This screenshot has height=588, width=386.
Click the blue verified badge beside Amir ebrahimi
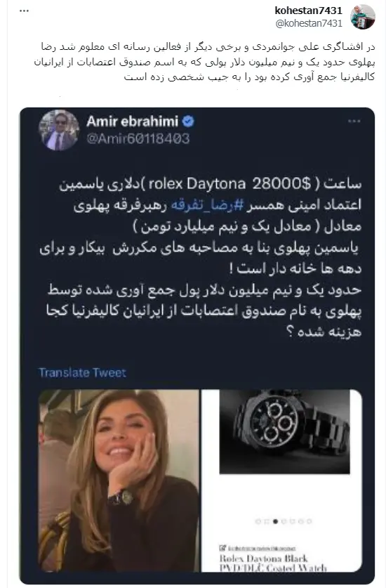pos(188,121)
